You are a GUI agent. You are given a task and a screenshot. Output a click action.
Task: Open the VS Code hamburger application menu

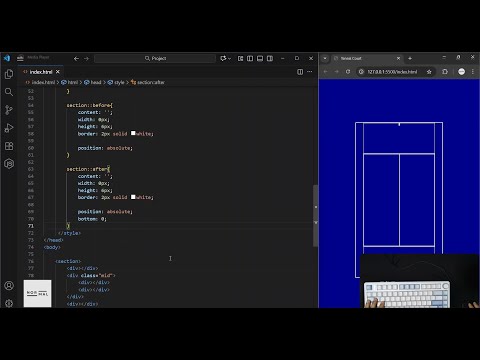click(x=20, y=58)
